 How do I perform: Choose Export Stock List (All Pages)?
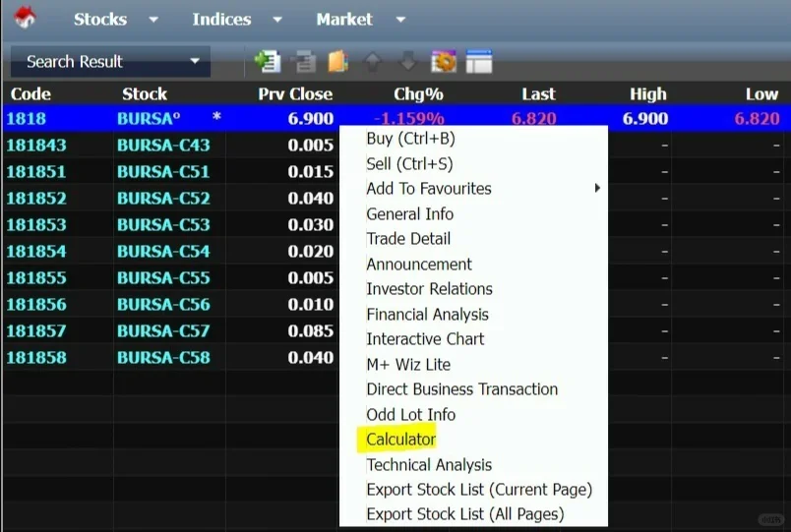coord(465,514)
